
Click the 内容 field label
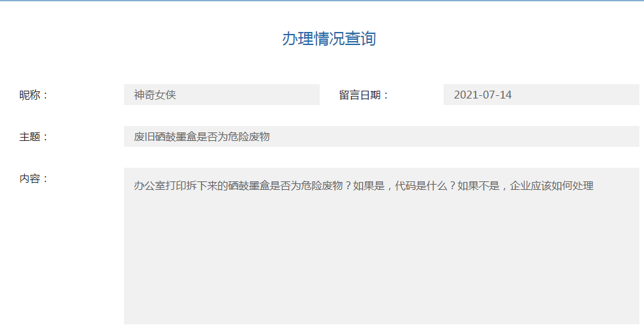pos(34,179)
